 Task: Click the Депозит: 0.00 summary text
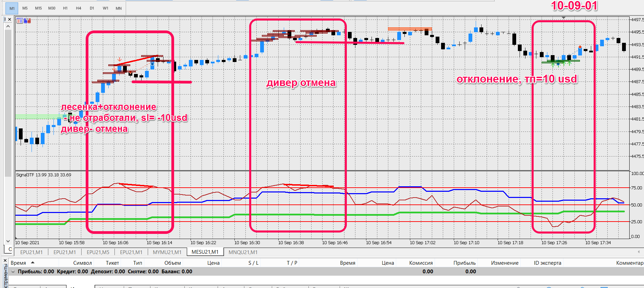(x=108, y=271)
